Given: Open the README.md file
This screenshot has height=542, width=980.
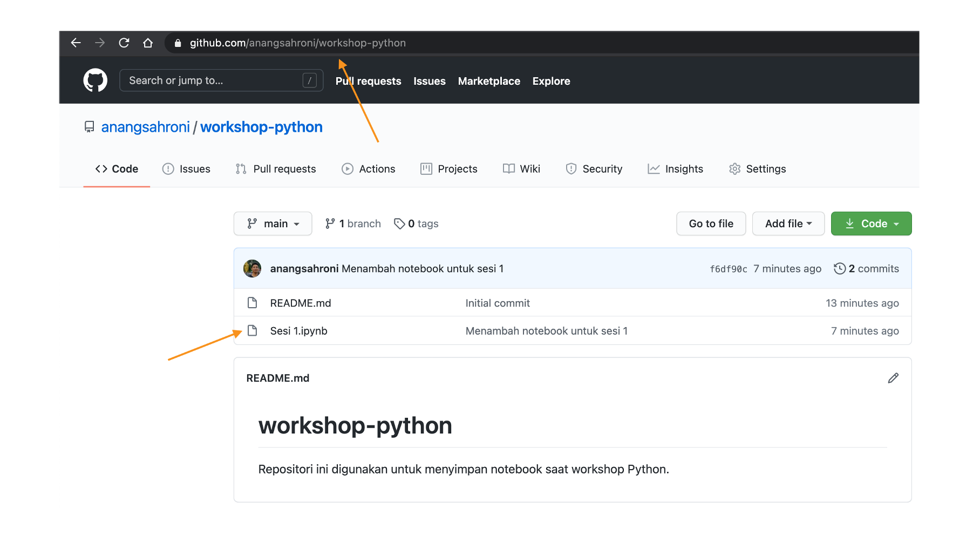Looking at the screenshot, I should (301, 303).
